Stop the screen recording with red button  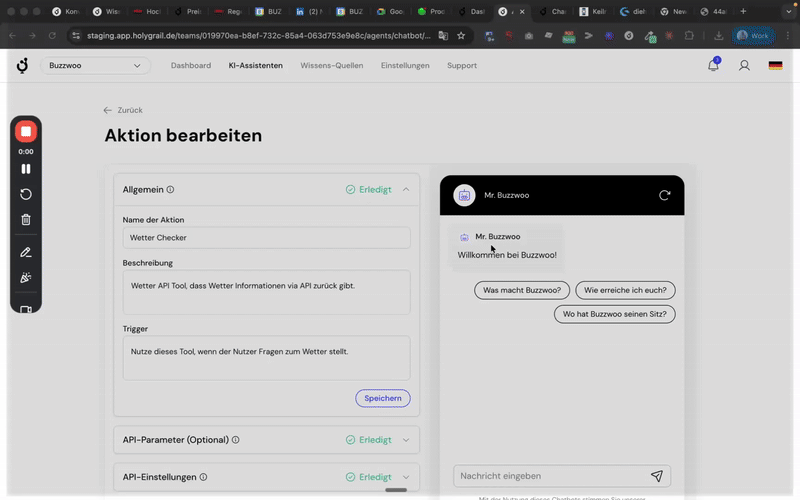point(26,132)
